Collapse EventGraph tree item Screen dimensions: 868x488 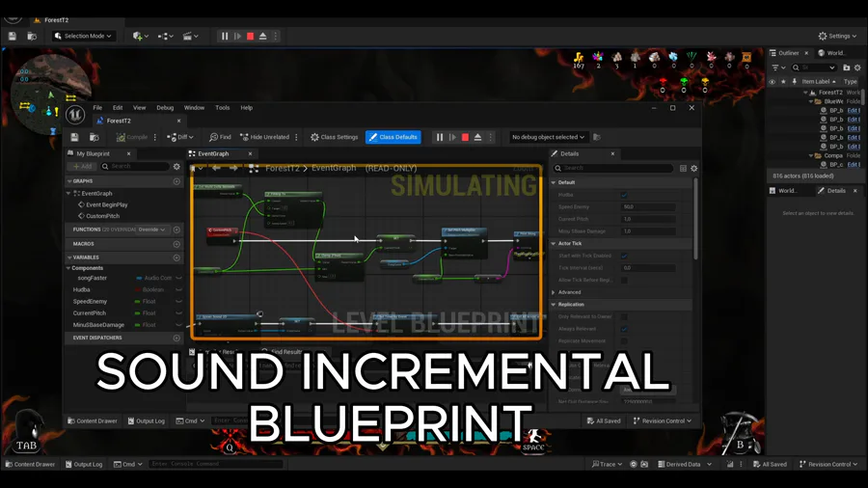pos(68,194)
